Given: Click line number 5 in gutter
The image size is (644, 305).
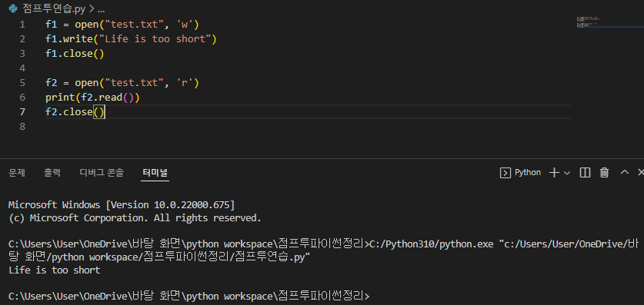Looking at the screenshot, I should pos(22,83).
